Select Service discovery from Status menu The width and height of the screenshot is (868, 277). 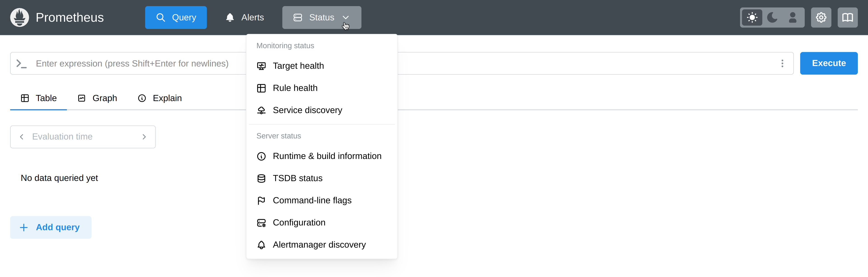(x=307, y=110)
